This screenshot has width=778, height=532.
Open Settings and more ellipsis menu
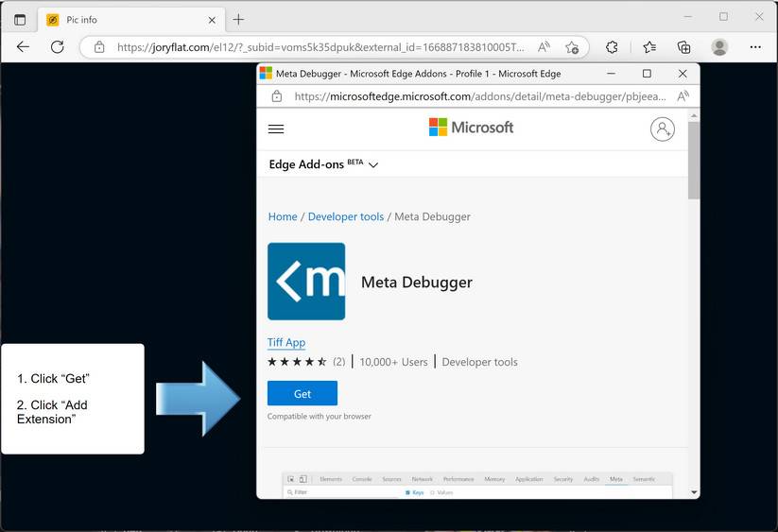[x=755, y=47]
